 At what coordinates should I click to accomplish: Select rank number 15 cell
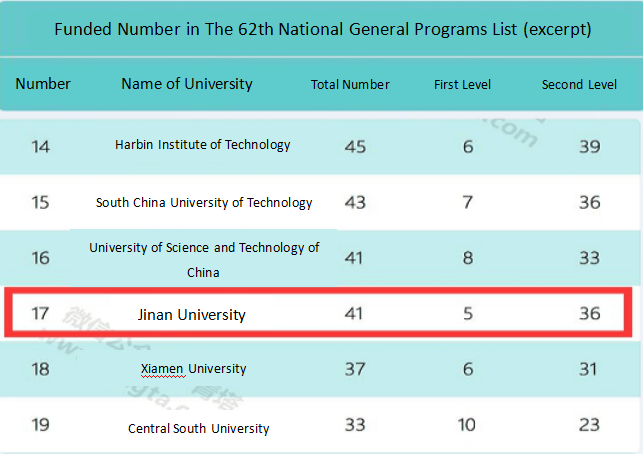40,203
